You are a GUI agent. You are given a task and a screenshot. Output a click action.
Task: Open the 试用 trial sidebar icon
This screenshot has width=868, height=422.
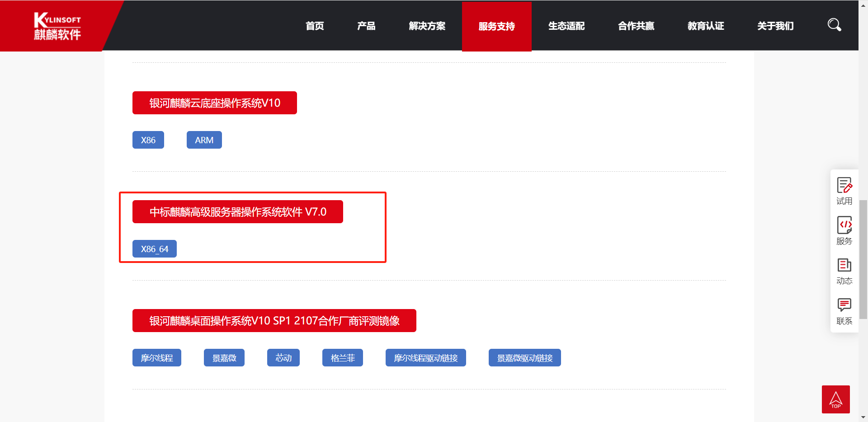pos(844,191)
